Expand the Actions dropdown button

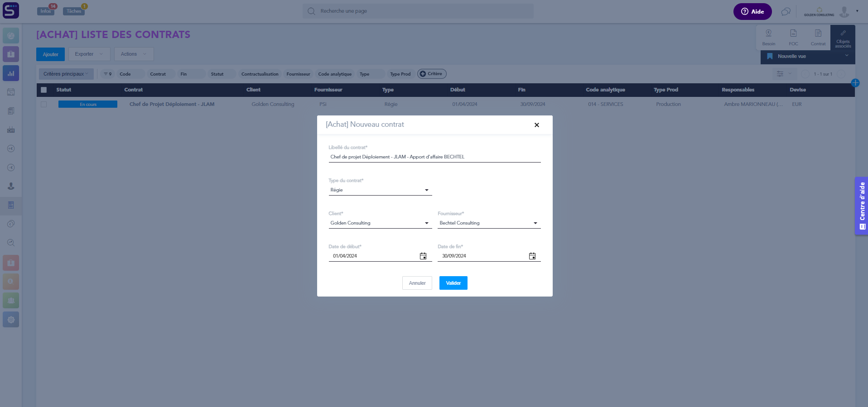[134, 54]
